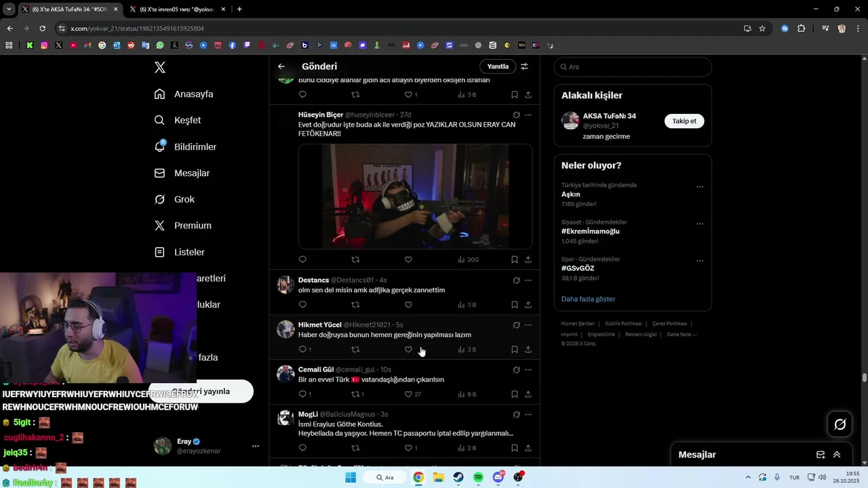The image size is (868, 488).
Task: Like Hüseyin Biçer's reply
Action: (408, 260)
